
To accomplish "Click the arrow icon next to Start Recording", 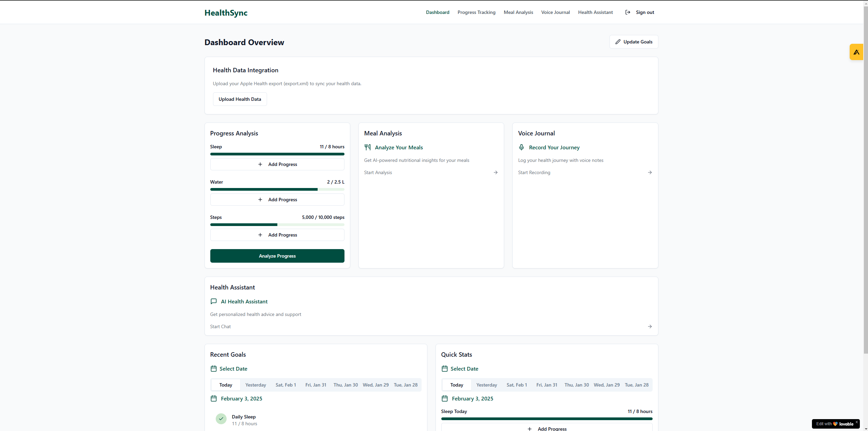I will coord(650,172).
